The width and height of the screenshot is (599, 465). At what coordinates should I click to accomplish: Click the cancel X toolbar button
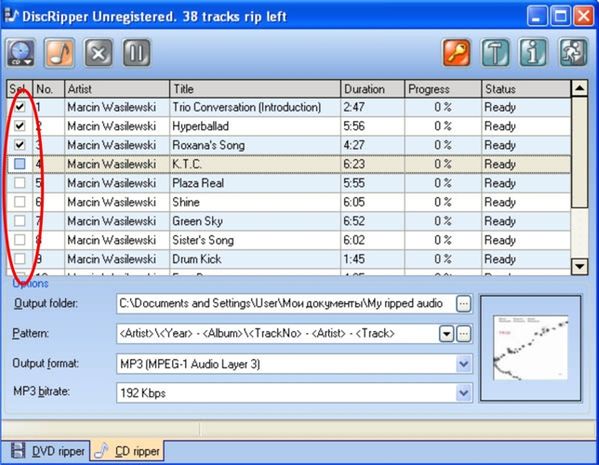pos(98,53)
